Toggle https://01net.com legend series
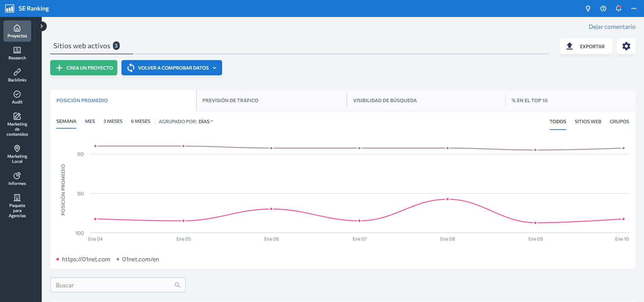 (83, 259)
